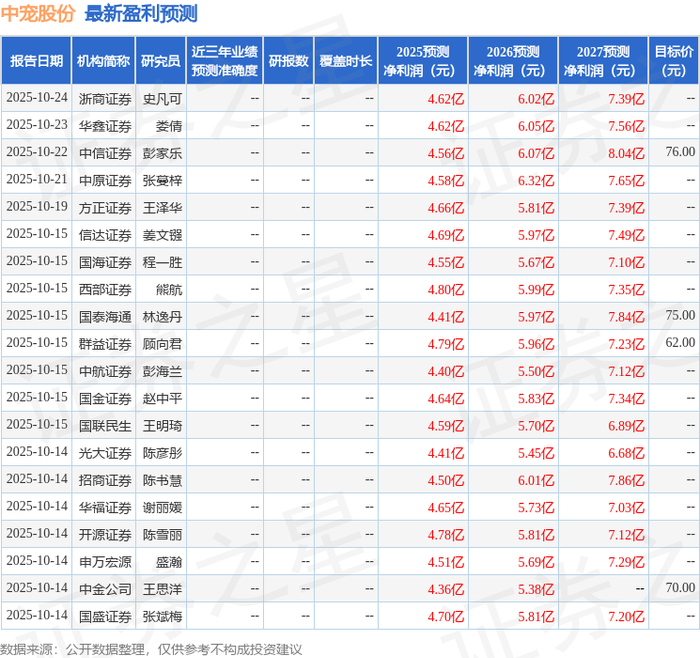Click researcher name 林逸丹
The height and width of the screenshot is (658, 700).
162,317
